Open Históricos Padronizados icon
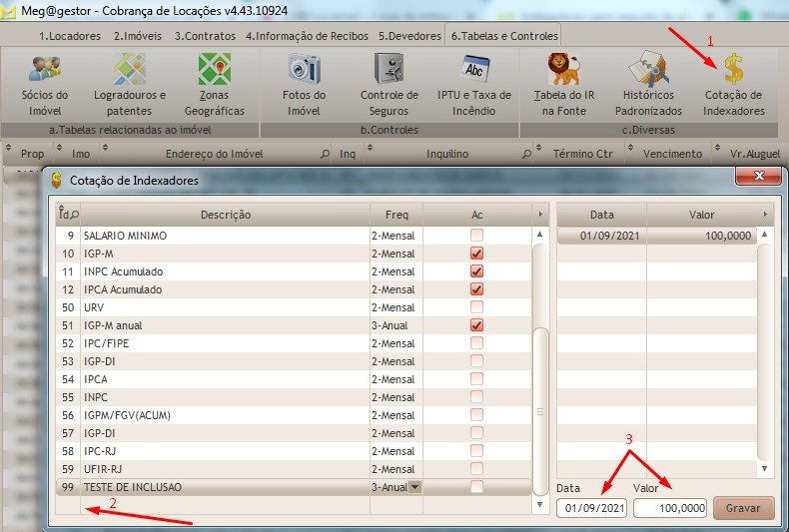 pos(648,70)
